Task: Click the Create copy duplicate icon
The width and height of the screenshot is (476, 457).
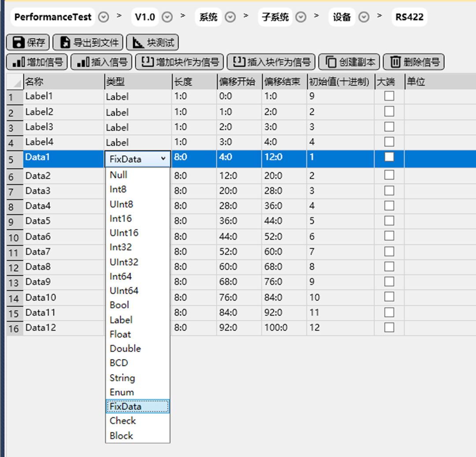Action: click(x=331, y=62)
